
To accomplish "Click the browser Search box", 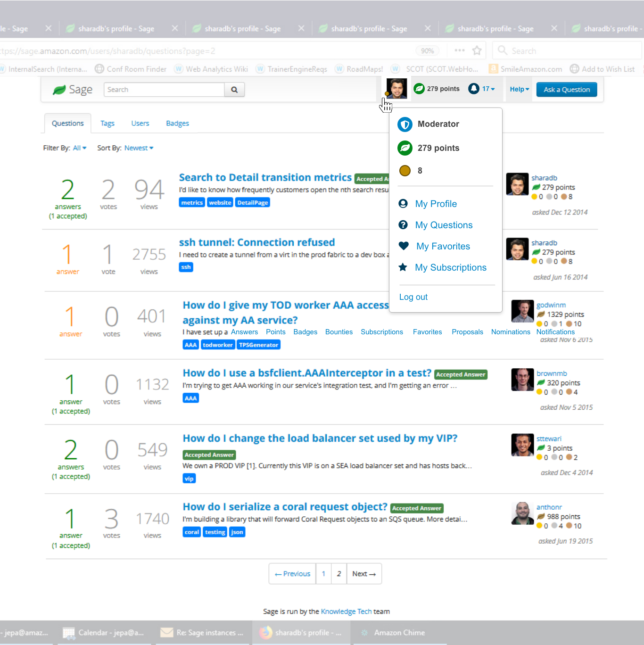I will pyautogui.click(x=567, y=50).
